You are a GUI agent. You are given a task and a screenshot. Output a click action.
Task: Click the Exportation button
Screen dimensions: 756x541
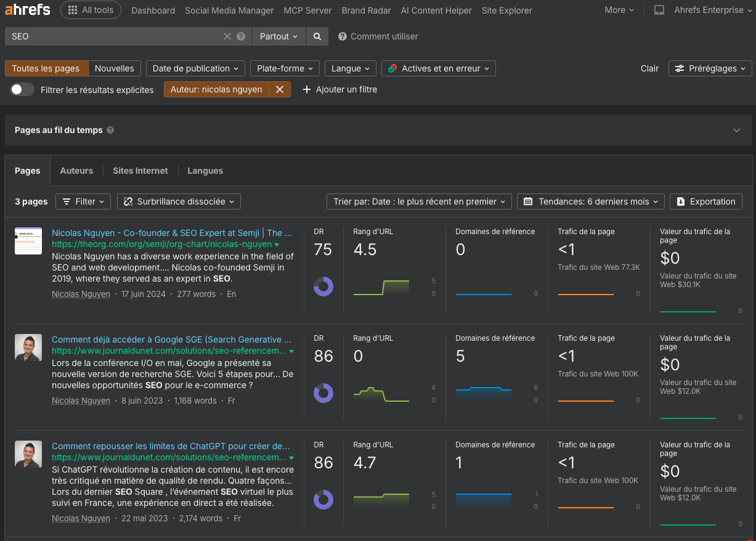coord(705,201)
